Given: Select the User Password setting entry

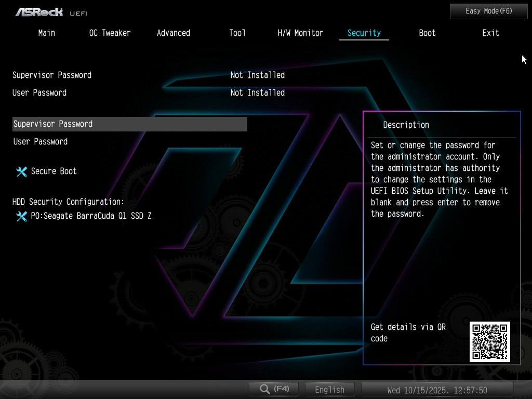Looking at the screenshot, I should tap(41, 141).
